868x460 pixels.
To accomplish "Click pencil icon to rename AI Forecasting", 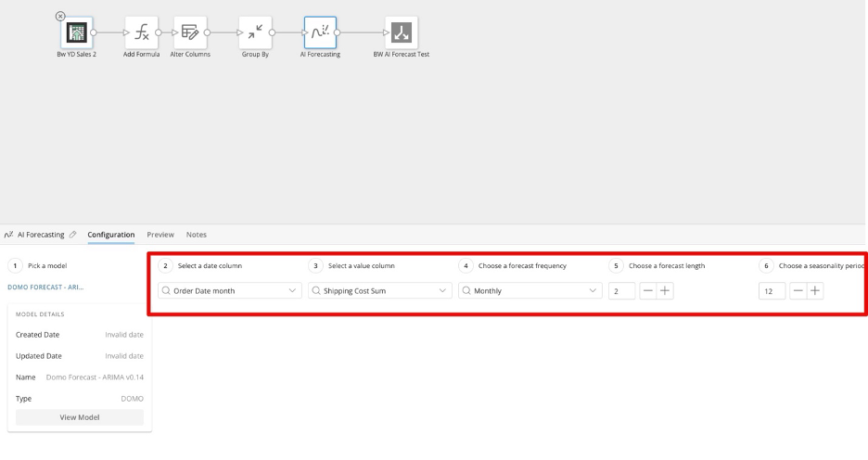I will pos(72,235).
